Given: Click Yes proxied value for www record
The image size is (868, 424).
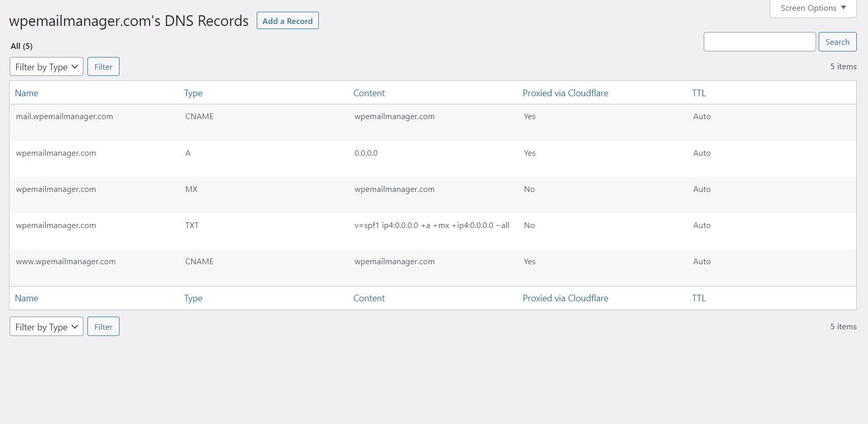Looking at the screenshot, I should pos(529,262).
